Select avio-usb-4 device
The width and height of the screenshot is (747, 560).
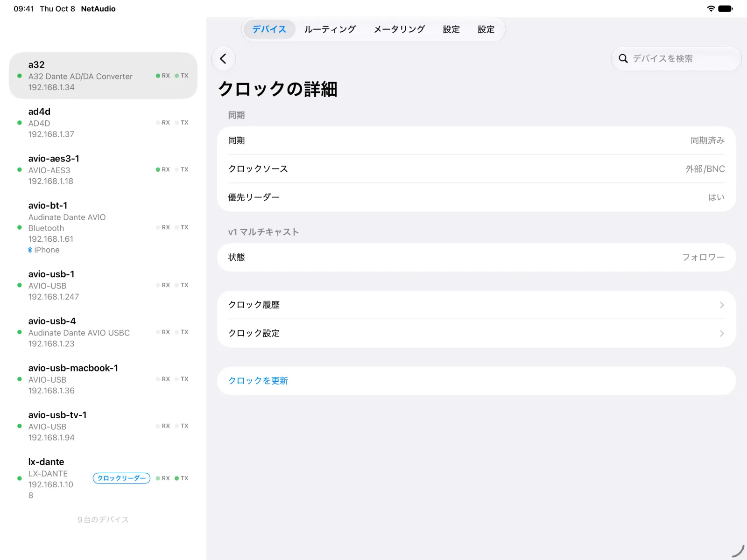(103, 332)
